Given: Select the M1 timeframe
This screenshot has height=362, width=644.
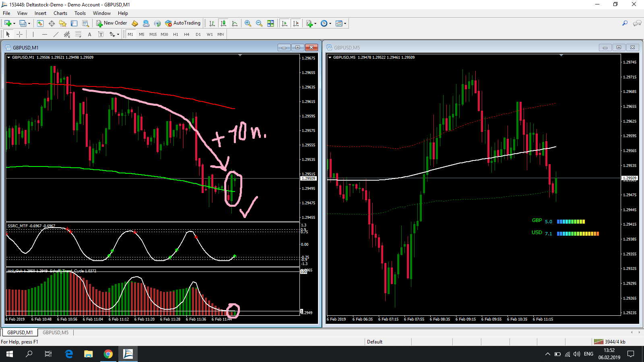Looking at the screenshot, I should pyautogui.click(x=130, y=35).
